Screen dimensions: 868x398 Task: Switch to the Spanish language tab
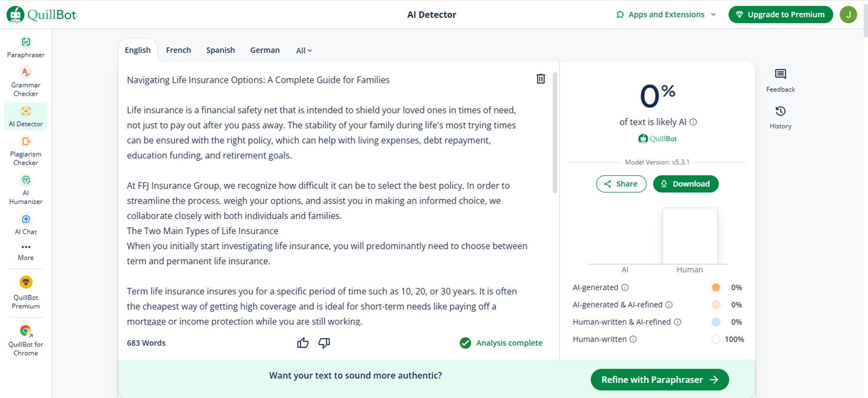coord(221,50)
